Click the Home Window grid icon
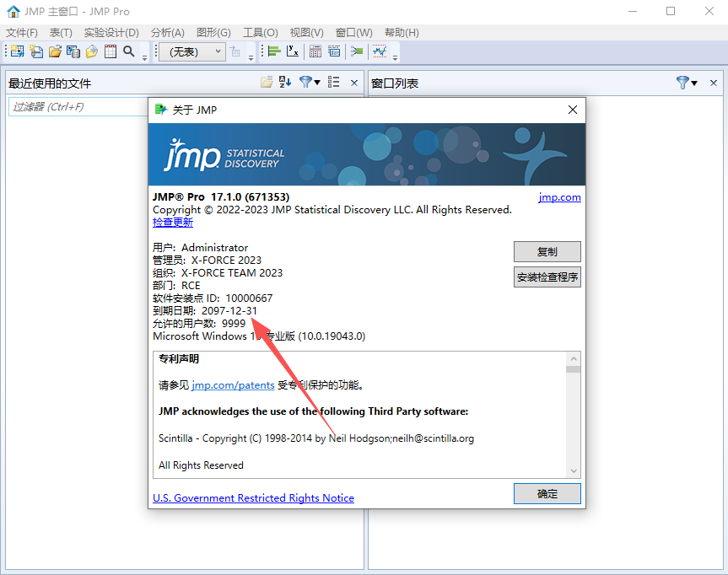Image resolution: width=728 pixels, height=575 pixels. 111,51
